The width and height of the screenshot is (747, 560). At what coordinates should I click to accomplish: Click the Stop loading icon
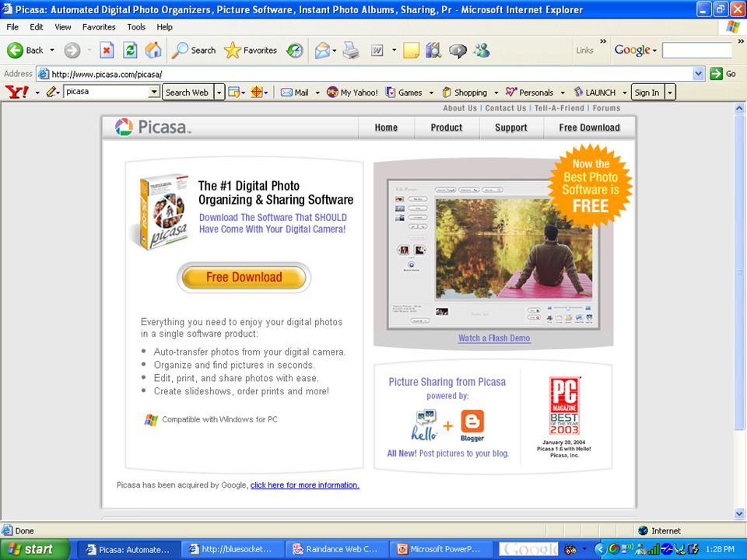tap(107, 50)
